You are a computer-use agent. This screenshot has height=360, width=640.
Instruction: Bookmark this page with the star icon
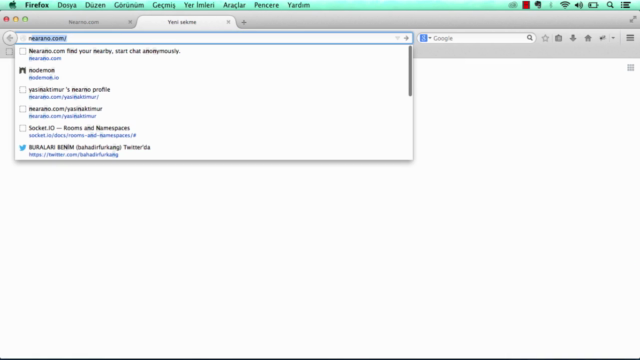coord(545,38)
